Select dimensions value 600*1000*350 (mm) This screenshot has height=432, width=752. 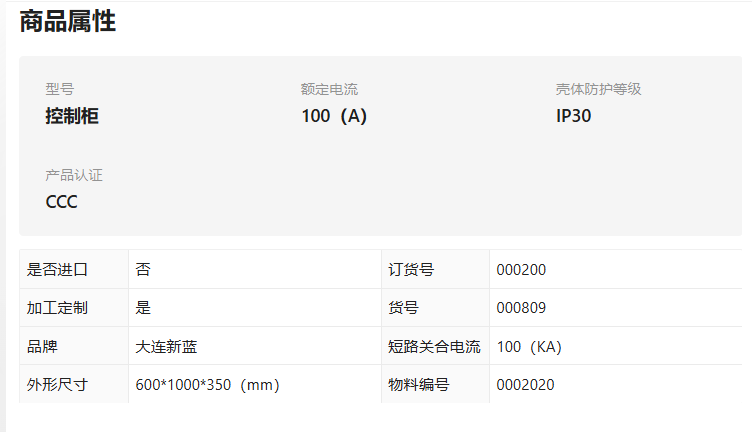207,385
